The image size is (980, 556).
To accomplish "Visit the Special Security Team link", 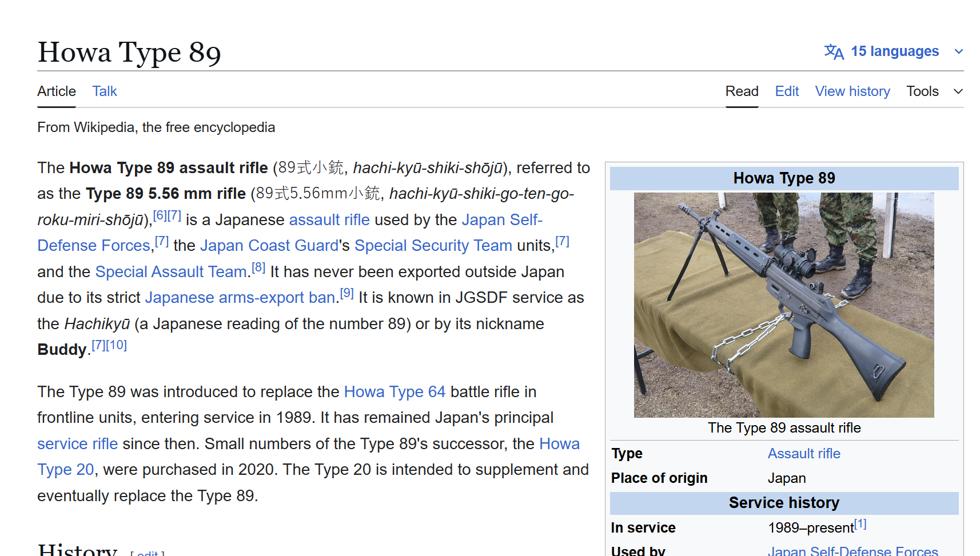I will pos(433,246).
